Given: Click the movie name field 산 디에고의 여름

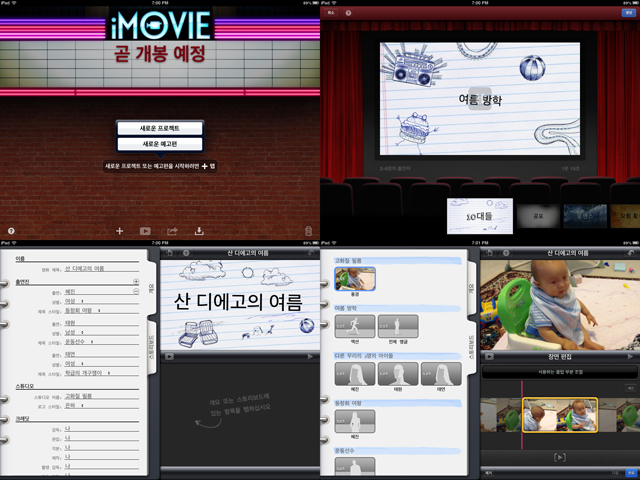Looking at the screenshot, I should pos(90,270).
